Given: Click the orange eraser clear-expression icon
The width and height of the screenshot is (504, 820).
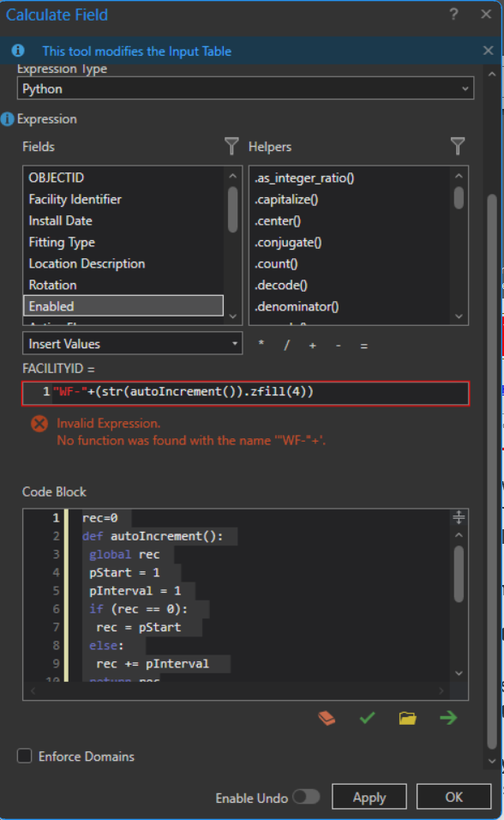Looking at the screenshot, I should click(x=327, y=718).
